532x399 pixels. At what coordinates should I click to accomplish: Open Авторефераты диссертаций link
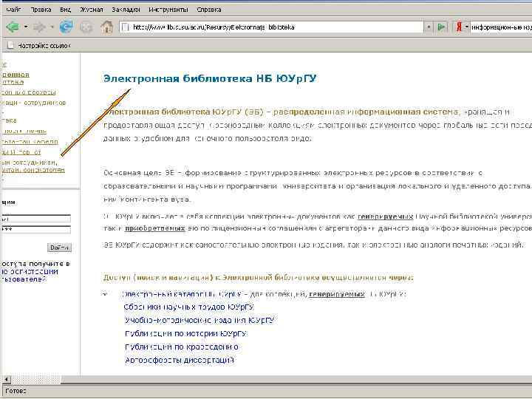(180, 360)
